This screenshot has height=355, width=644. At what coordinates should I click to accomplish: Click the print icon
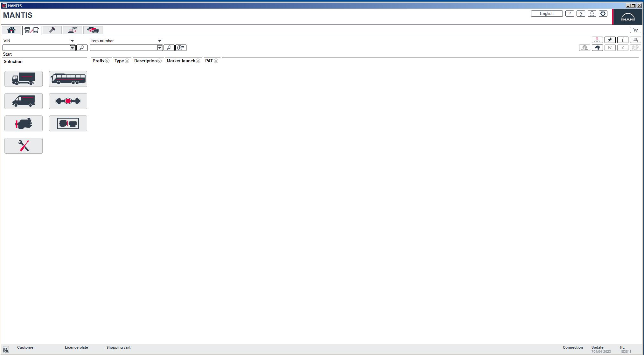point(635,39)
